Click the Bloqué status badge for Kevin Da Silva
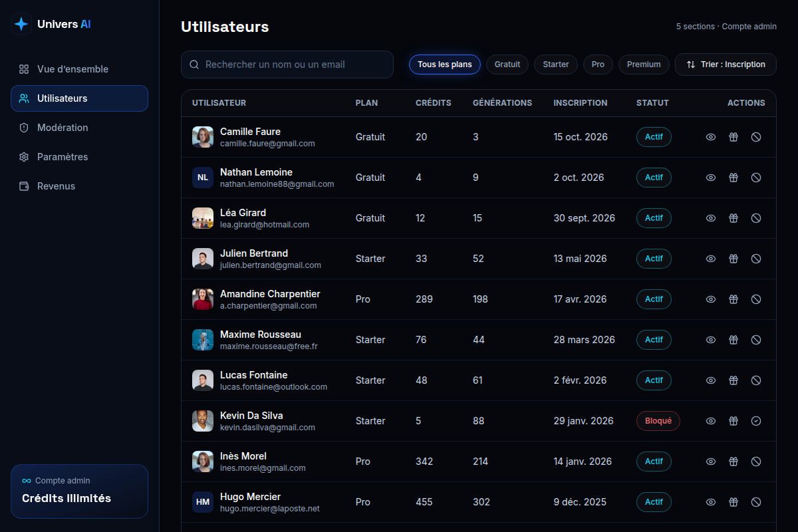Screen dimensions: 798x532 click(658, 421)
